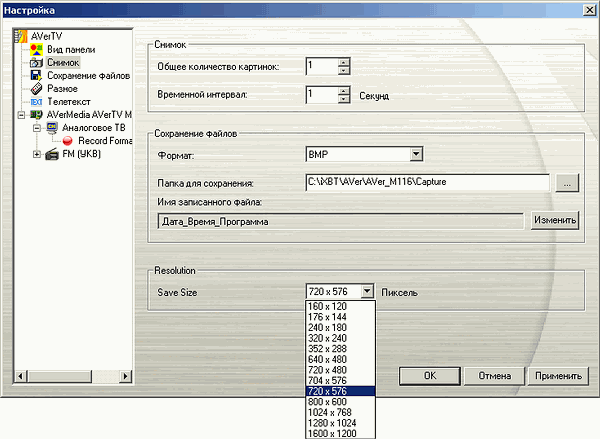Open the Формат BMP dropdown
This screenshot has height=439, width=600.
pos(416,154)
